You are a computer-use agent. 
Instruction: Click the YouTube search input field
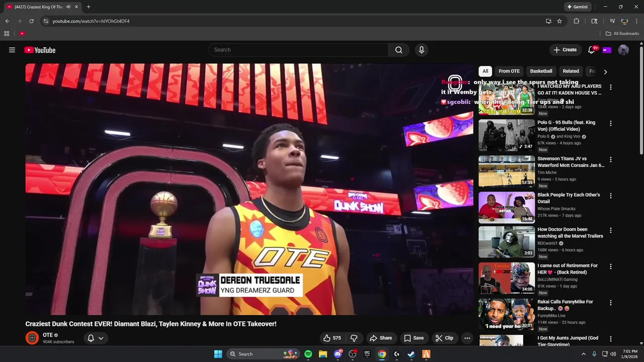[x=298, y=50]
